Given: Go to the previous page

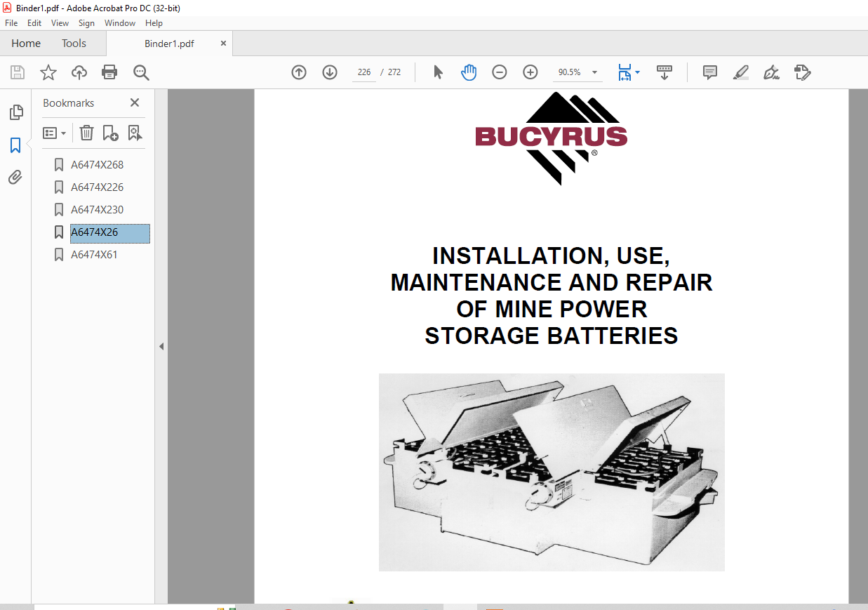Looking at the screenshot, I should tap(299, 72).
